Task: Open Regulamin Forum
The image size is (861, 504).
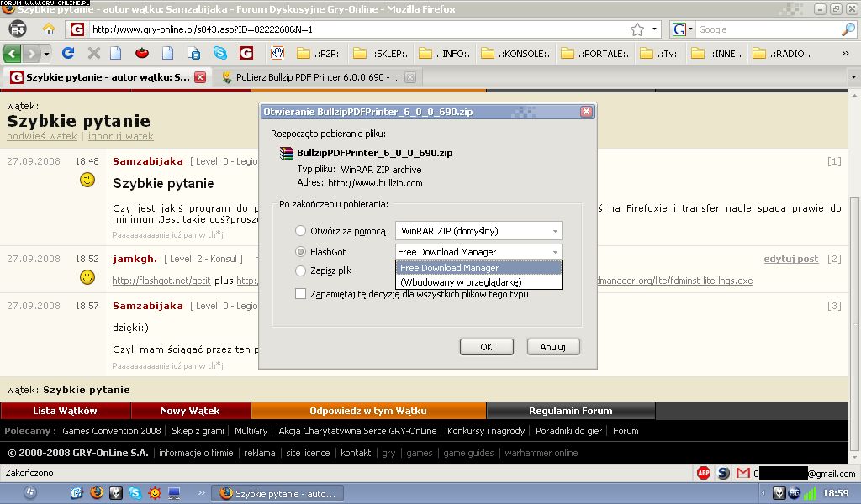Action: (571, 411)
